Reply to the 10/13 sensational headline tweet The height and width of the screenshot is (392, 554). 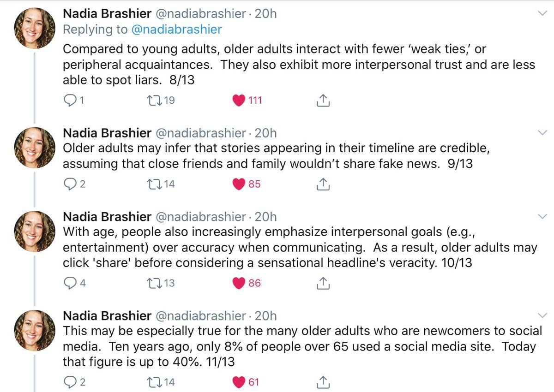click(70, 283)
